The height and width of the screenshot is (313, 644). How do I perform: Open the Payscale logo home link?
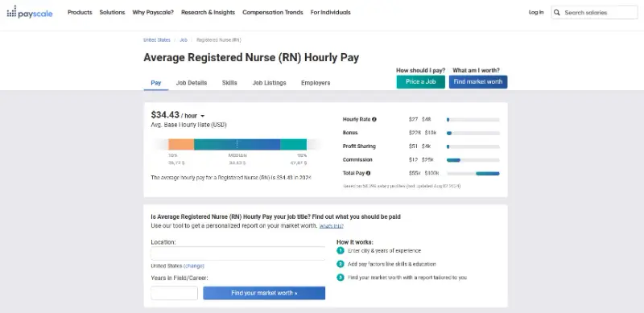point(30,12)
